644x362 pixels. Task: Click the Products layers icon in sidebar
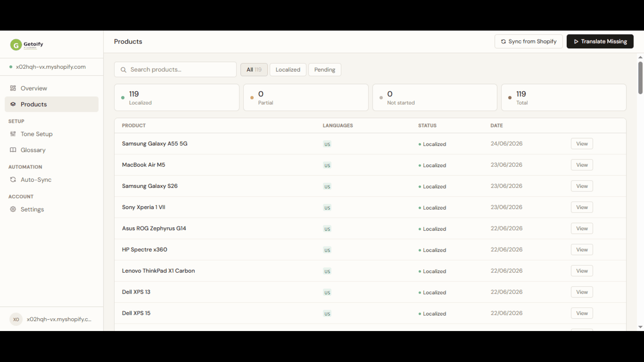[x=13, y=104]
